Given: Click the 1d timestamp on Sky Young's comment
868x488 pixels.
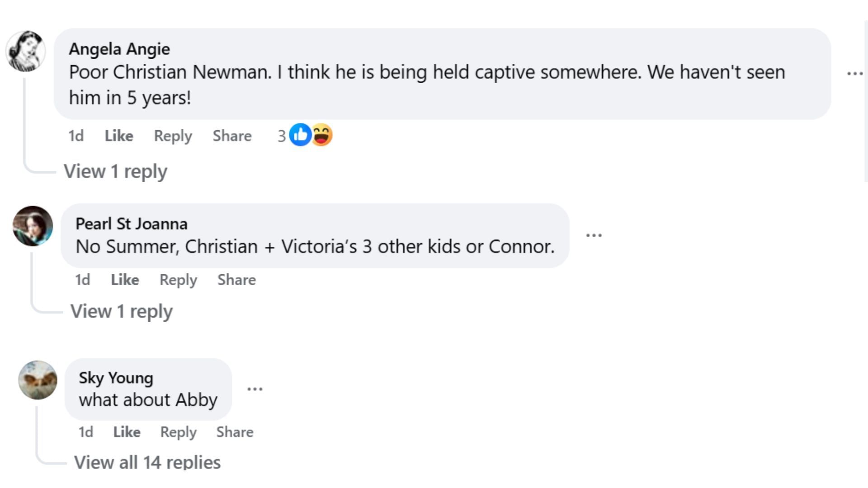Looking at the screenshot, I should 86,432.
